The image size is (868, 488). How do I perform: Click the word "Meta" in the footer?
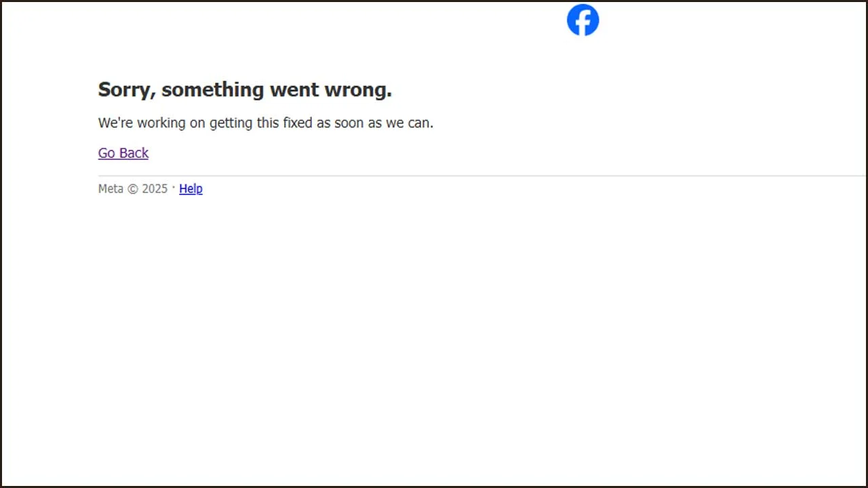click(111, 188)
